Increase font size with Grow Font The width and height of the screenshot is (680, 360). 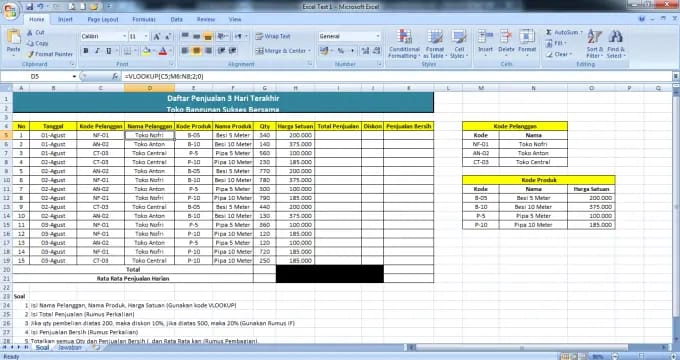coord(157,36)
